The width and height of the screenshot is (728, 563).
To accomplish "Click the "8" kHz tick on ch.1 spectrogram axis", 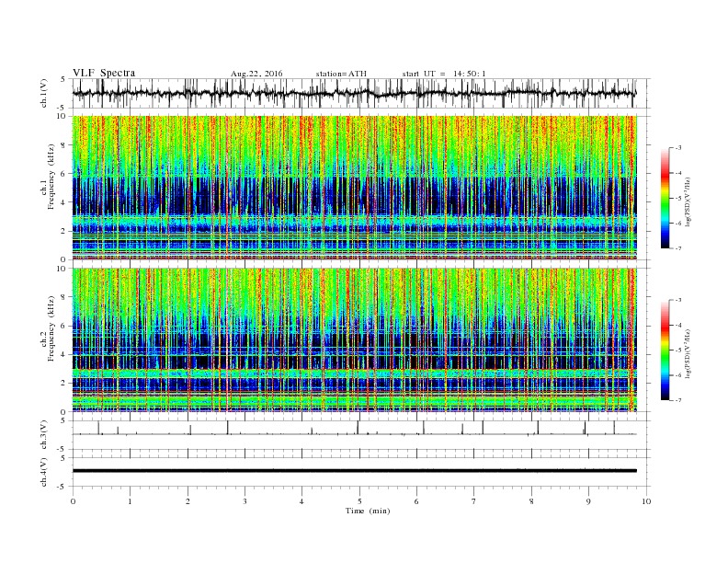I will click(x=64, y=145).
